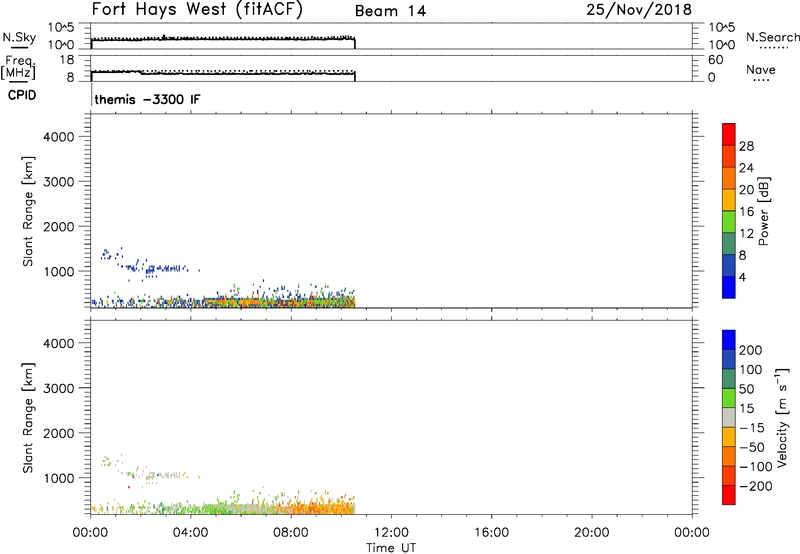
Task: Click the '08:00' time axis label
Action: click(x=291, y=533)
